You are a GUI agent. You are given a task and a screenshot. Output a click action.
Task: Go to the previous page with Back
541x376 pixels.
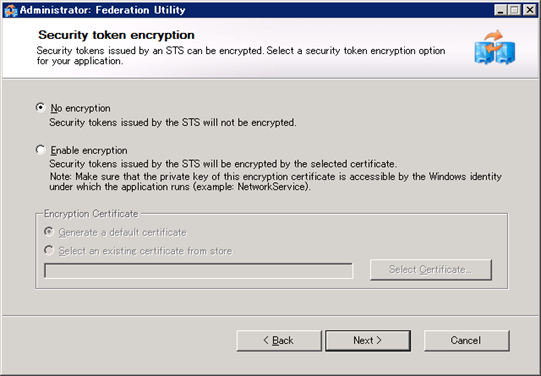coord(279,341)
